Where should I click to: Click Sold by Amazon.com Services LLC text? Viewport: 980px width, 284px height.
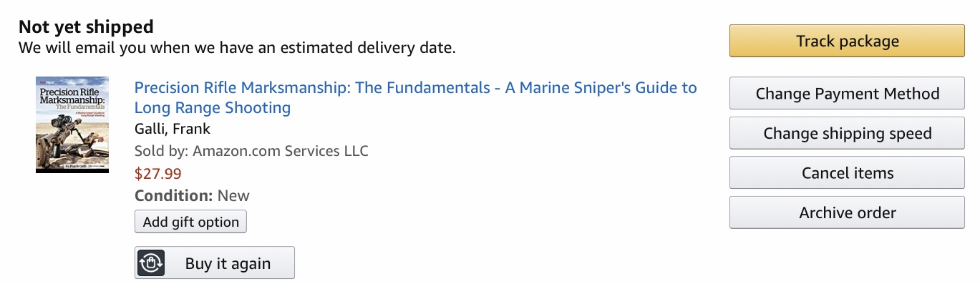pos(251,151)
